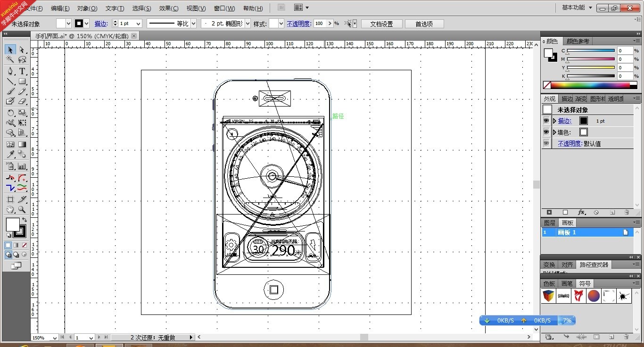The height and width of the screenshot is (347, 644).
Task: Select the Eraser tool
Action: click(x=22, y=101)
